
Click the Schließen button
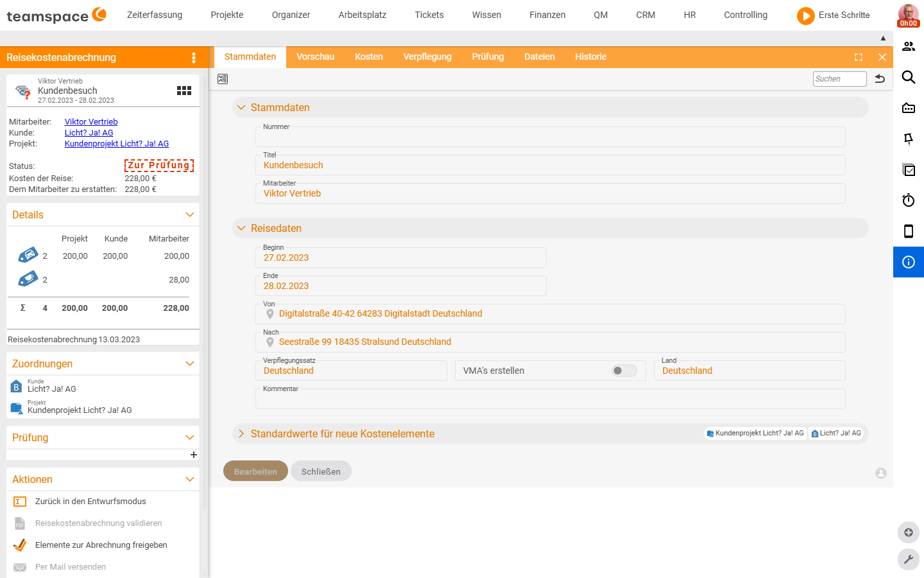(x=321, y=471)
